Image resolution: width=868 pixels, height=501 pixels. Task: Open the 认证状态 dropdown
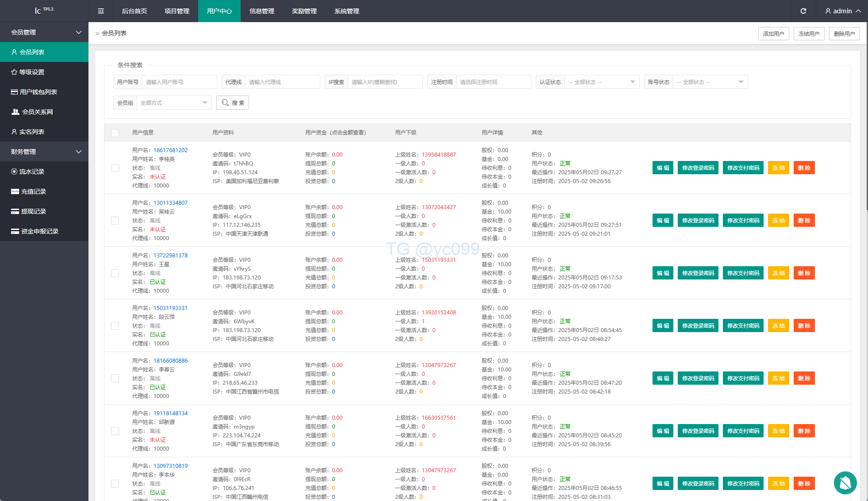[602, 82]
